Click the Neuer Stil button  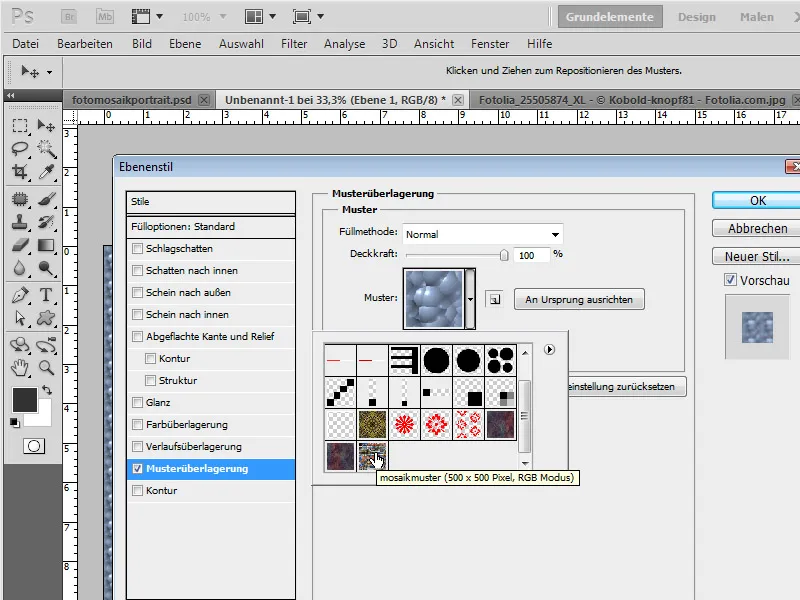757,256
